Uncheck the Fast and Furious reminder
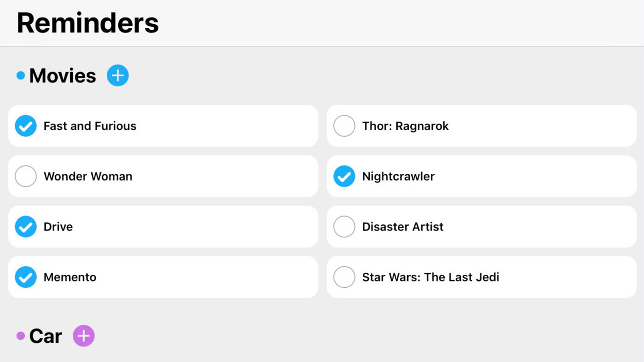 (26, 126)
